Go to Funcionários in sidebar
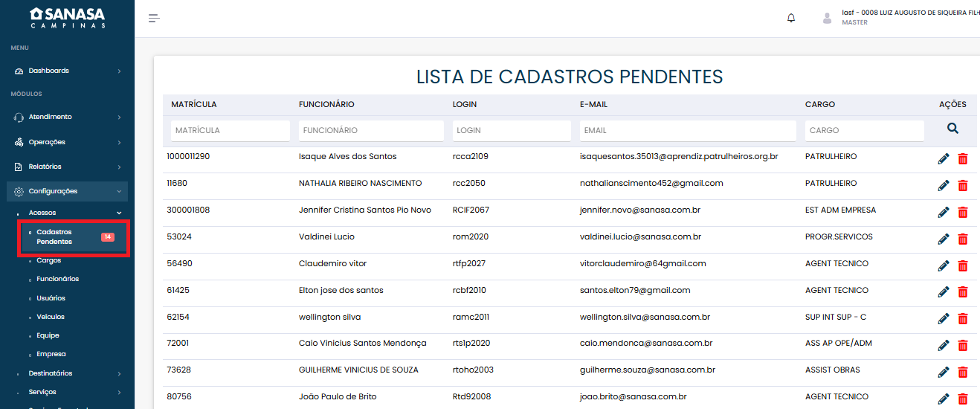Image resolution: width=980 pixels, height=409 pixels. (x=57, y=279)
